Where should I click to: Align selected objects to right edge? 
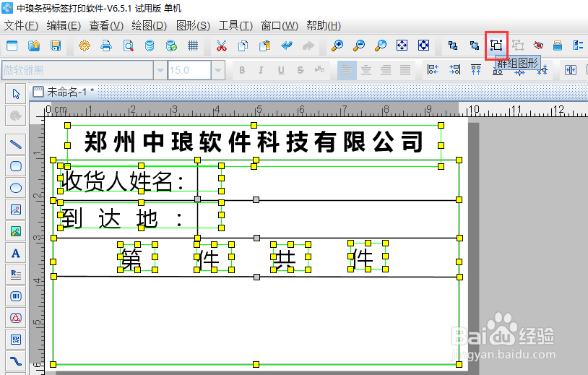pos(454,70)
